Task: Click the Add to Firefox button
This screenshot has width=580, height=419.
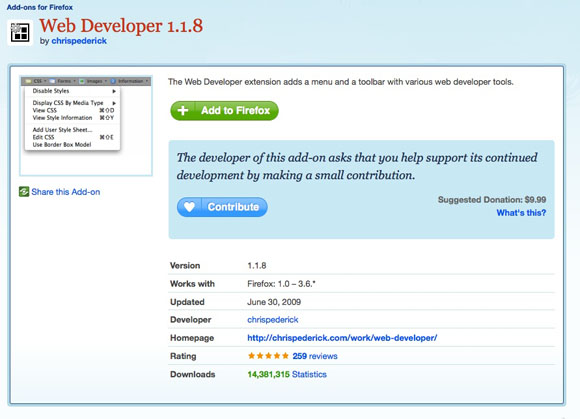Action: 224,111
